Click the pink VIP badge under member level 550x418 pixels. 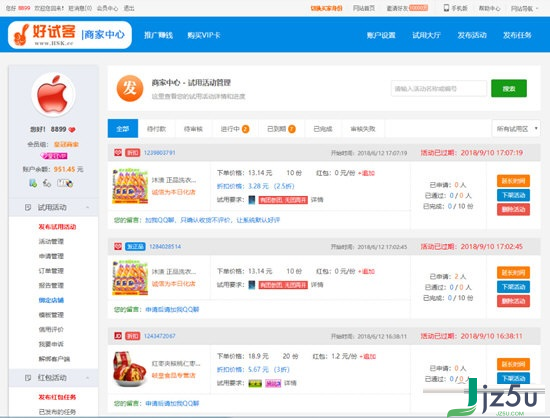point(54,156)
